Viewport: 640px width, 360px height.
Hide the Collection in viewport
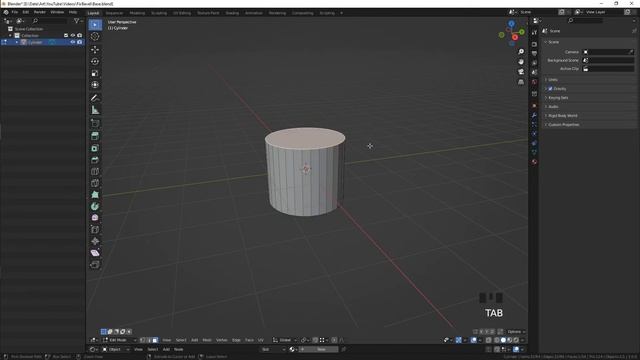[73, 36]
